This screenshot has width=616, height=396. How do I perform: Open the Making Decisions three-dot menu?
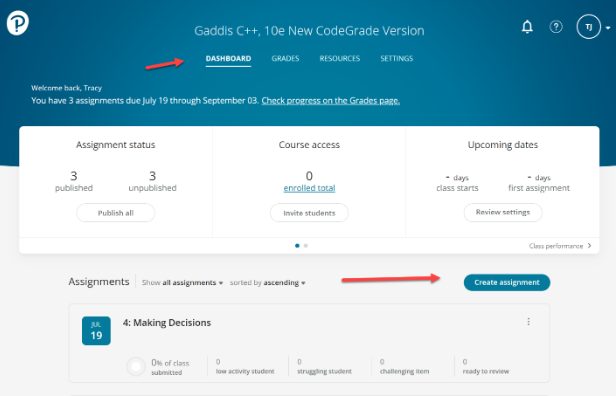tap(528, 322)
